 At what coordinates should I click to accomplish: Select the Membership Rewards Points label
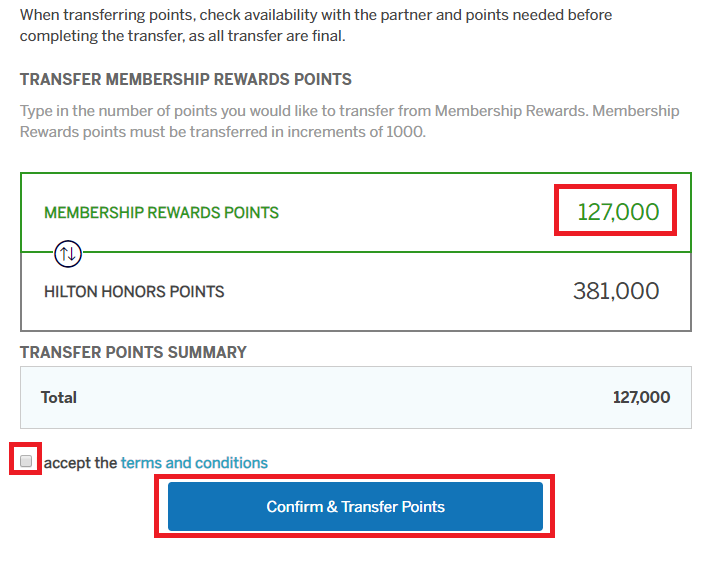coord(161,212)
